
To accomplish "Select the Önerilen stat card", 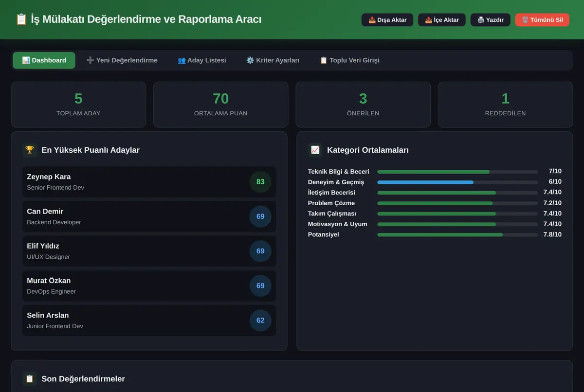I will [363, 105].
